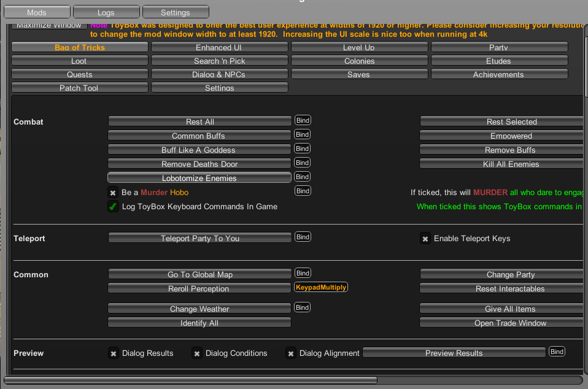Open the Quests tab
The height and width of the screenshot is (389, 588).
[80, 74]
